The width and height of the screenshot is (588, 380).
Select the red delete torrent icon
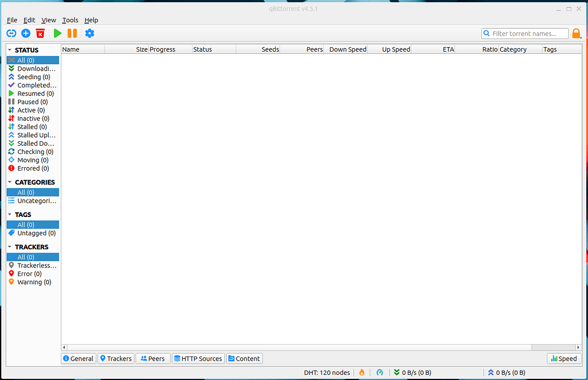coord(40,33)
